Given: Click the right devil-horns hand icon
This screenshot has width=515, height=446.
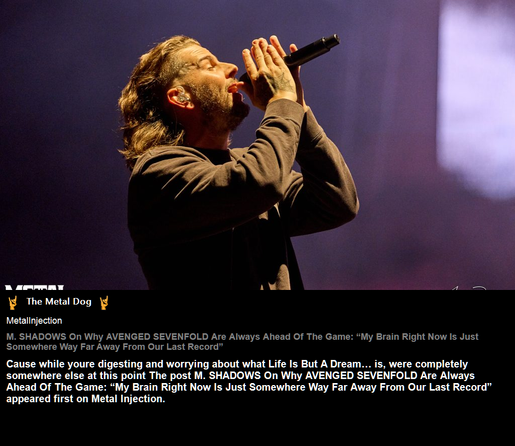Looking at the screenshot, I should pyautogui.click(x=104, y=303).
